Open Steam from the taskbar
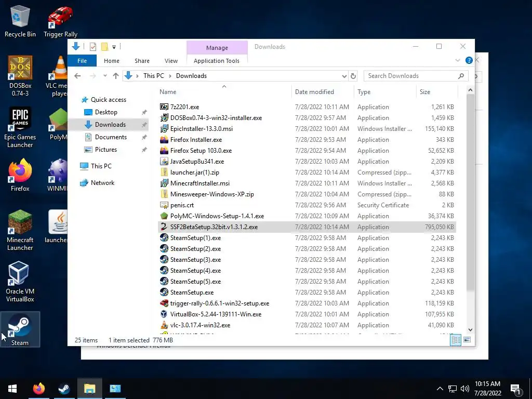This screenshot has height=399, width=532. pyautogui.click(x=64, y=389)
